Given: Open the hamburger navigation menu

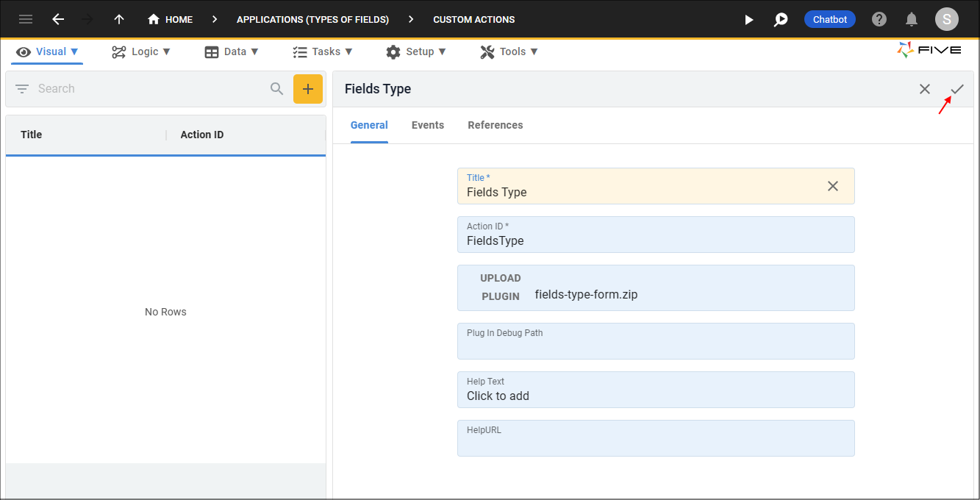Looking at the screenshot, I should click(26, 20).
